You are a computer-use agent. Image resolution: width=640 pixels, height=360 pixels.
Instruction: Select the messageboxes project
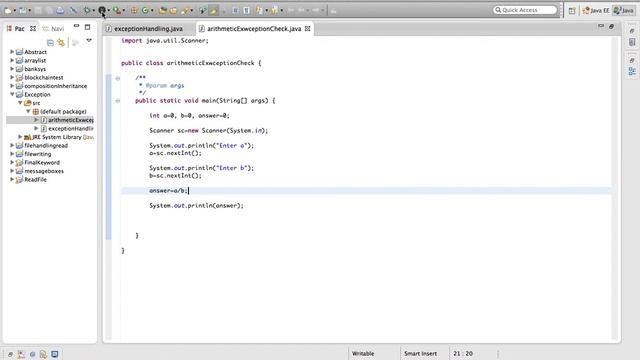click(44, 171)
